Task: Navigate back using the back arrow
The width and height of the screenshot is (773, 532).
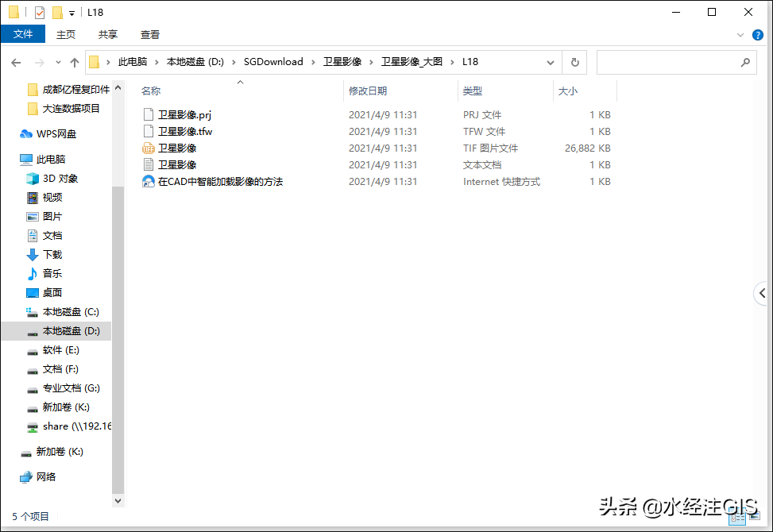Action: 16,61
